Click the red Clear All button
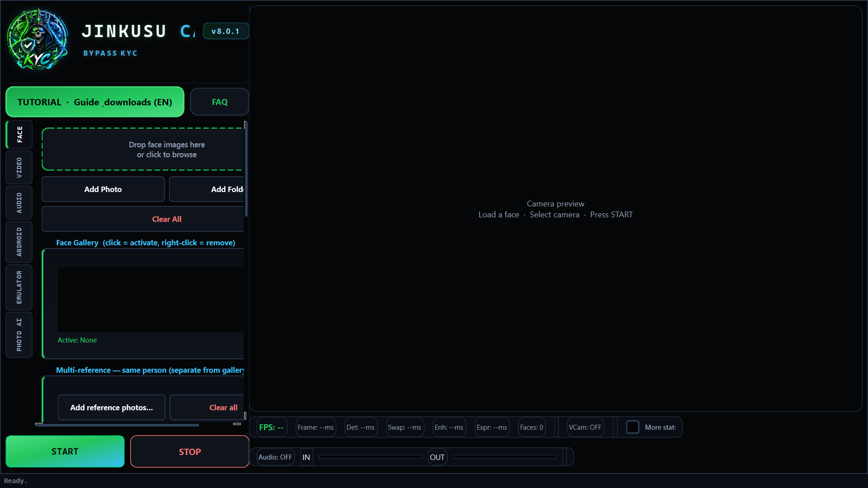The width and height of the screenshot is (868, 488). tap(143, 219)
